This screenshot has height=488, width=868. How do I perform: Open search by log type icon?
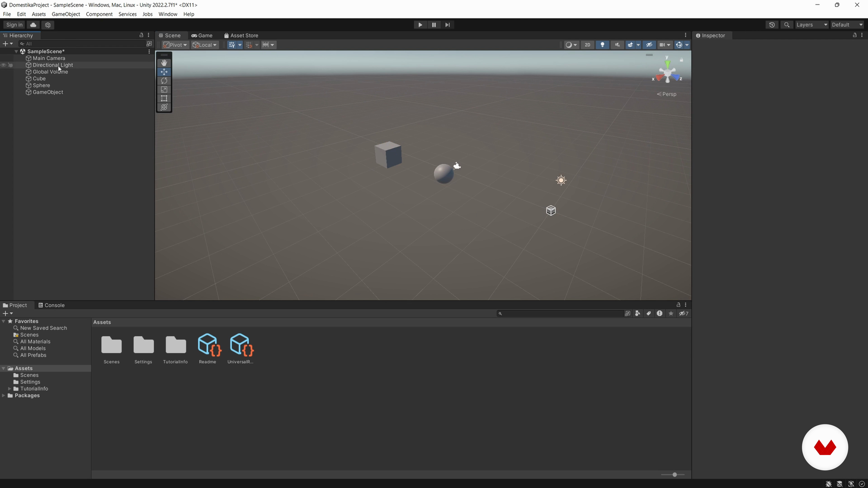pos(659,314)
